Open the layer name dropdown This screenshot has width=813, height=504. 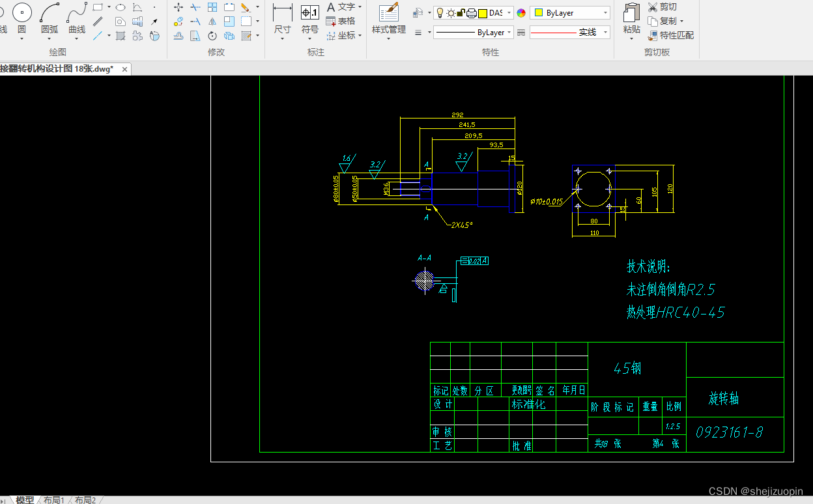(508, 12)
